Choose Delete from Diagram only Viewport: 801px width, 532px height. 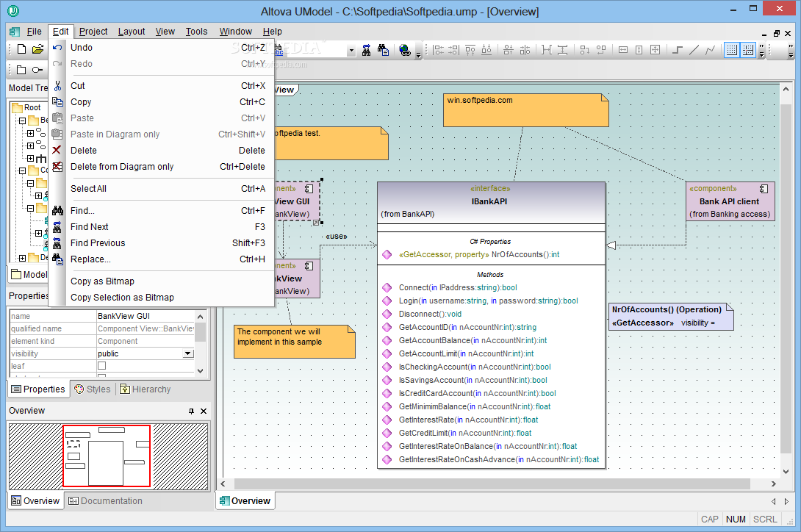[x=162, y=167]
